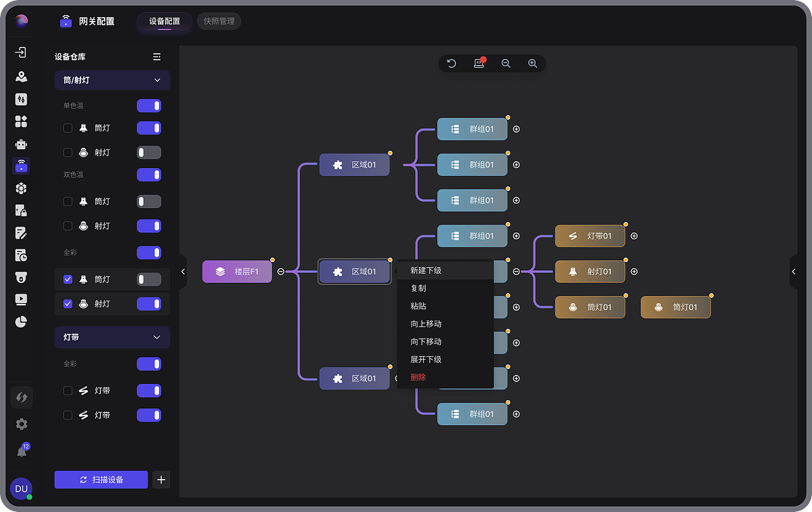This screenshot has width=812, height=512.
Task: Click the sync arrows icon in sidebar
Action: point(22,397)
